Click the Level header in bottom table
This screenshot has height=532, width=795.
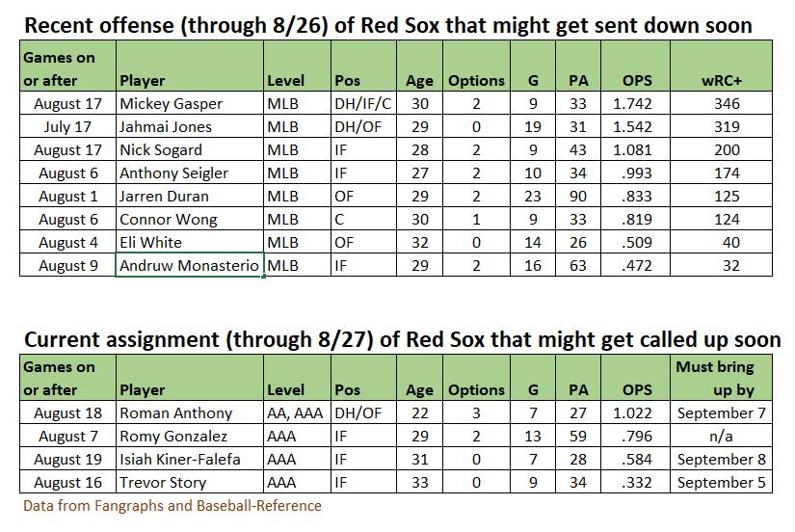(x=297, y=378)
